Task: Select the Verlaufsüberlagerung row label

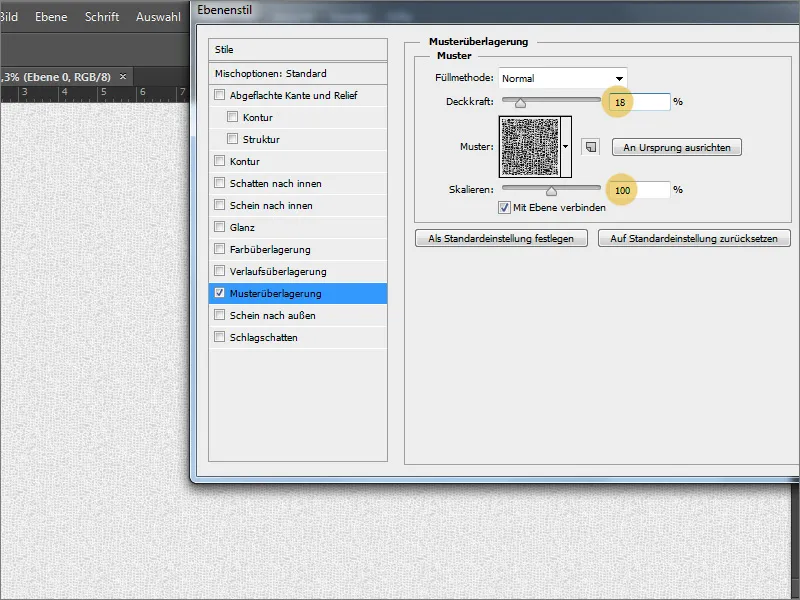Action: (278, 271)
